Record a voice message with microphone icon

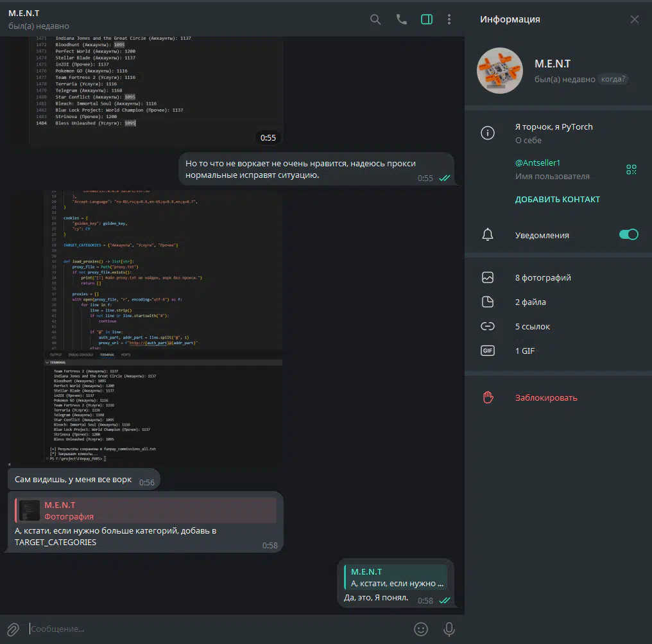pos(449,629)
